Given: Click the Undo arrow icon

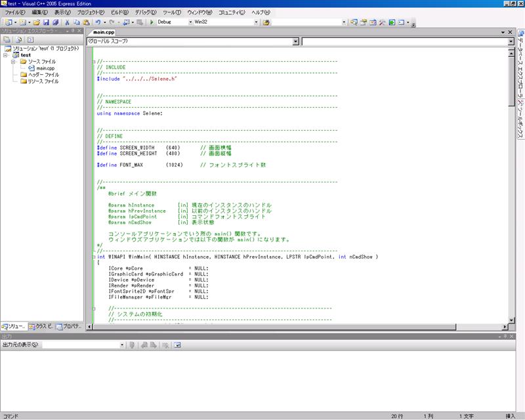Looking at the screenshot, I should pyautogui.click(x=98, y=22).
